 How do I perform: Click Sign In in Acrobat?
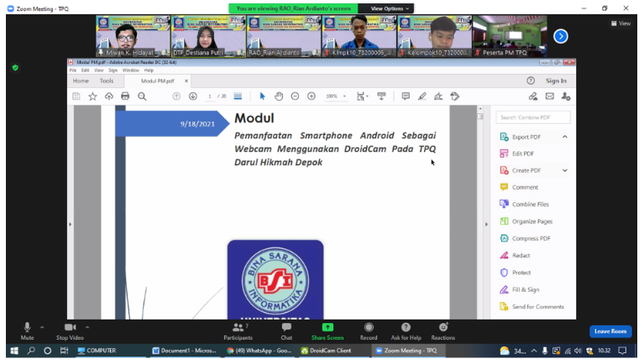(556, 81)
